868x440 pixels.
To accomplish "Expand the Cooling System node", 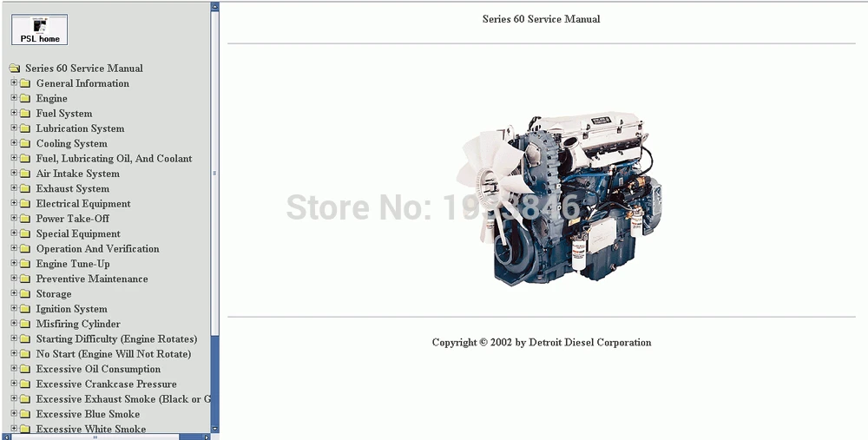I will (14, 142).
